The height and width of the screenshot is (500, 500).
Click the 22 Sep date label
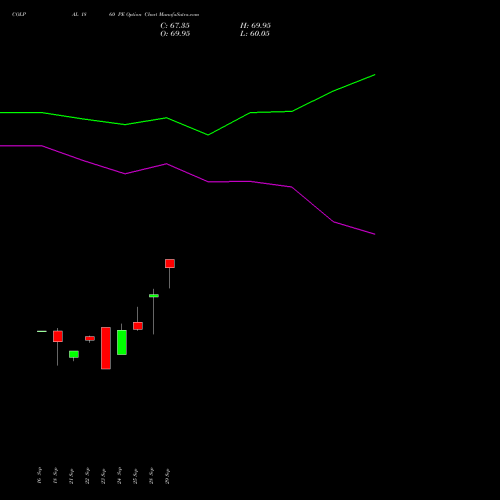[87, 476]
